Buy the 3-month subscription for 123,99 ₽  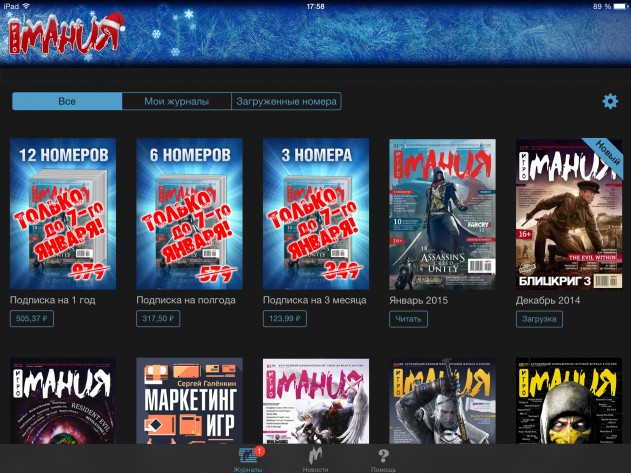pos(285,318)
